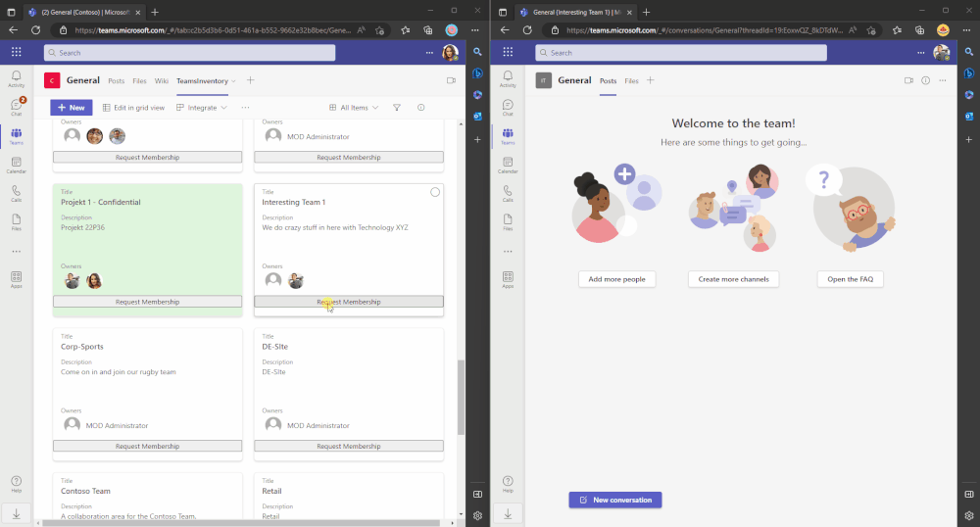Open profile picture in right Teams window

[x=941, y=53]
